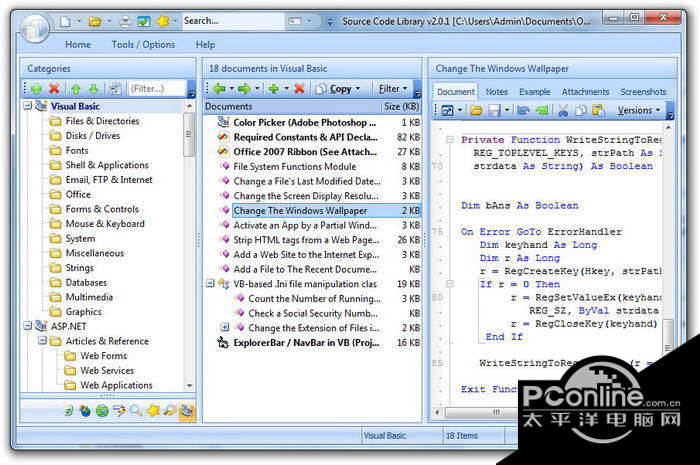Collapse the ASP.NET category node

[27, 327]
